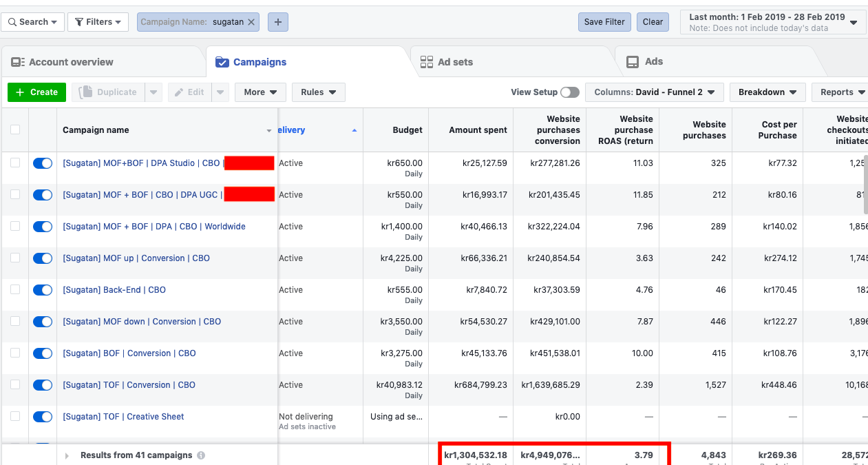Viewport: 868px width, 465px height.
Task: Remove the sugatan filter via its X icon
Action: [x=251, y=21]
